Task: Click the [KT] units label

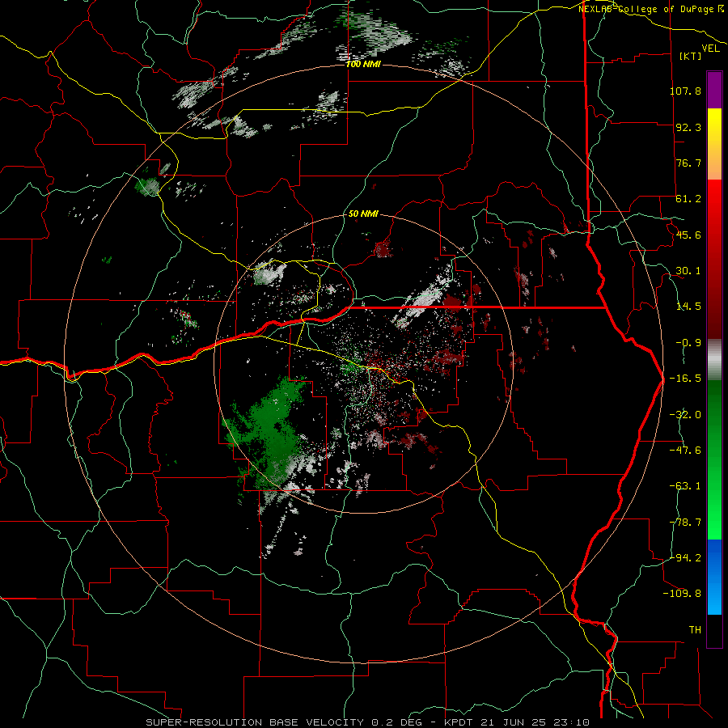Action: tap(691, 56)
